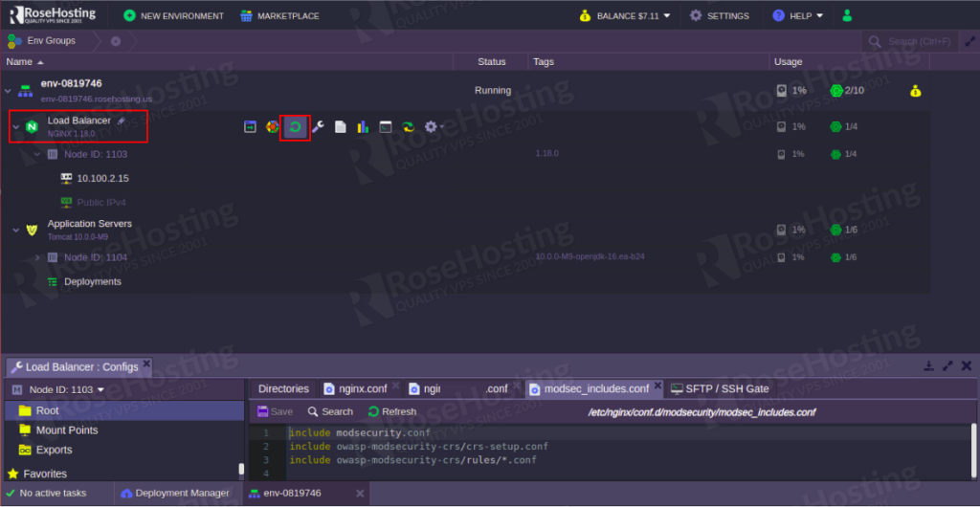The image size is (980, 507).
Task: Open the SFTP / SSH Gate tab
Action: (x=719, y=388)
